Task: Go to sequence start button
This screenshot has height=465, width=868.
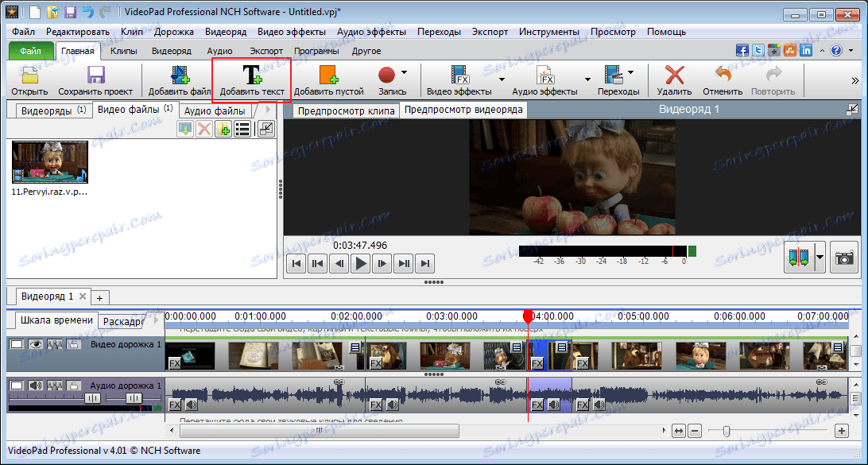Action: click(296, 264)
